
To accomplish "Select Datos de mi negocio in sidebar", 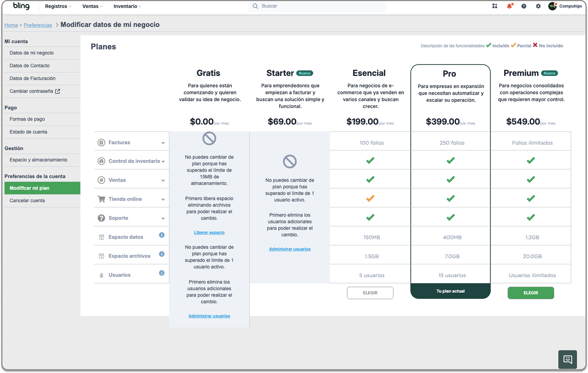I will (x=42, y=53).
